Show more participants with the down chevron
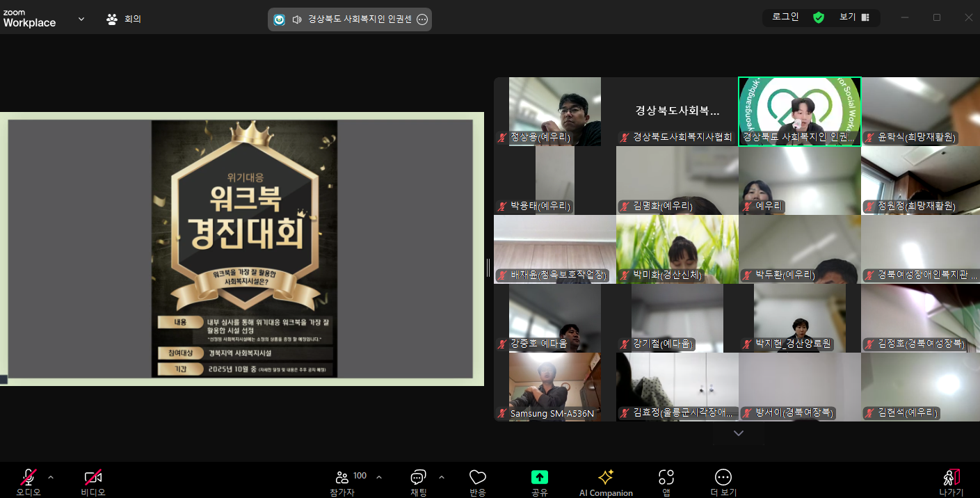 tap(739, 433)
